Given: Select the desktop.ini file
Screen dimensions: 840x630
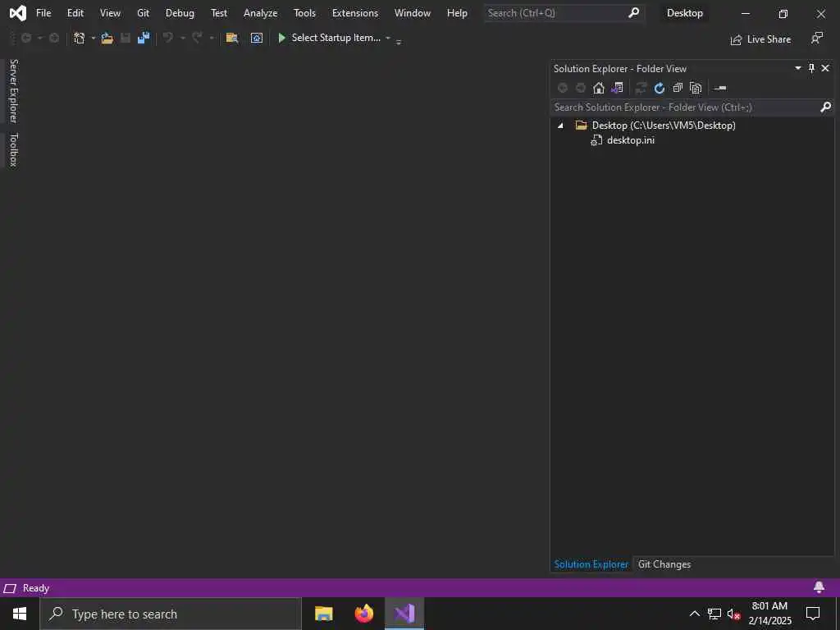Looking at the screenshot, I should tap(631, 140).
